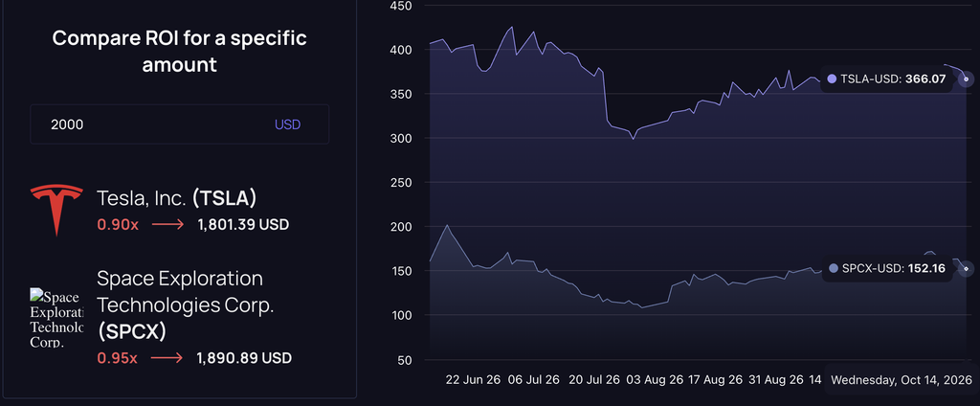Click the SPCX grey-blue legend dot in tooltip
Image resolution: width=980 pixels, height=406 pixels.
pyautogui.click(x=832, y=268)
